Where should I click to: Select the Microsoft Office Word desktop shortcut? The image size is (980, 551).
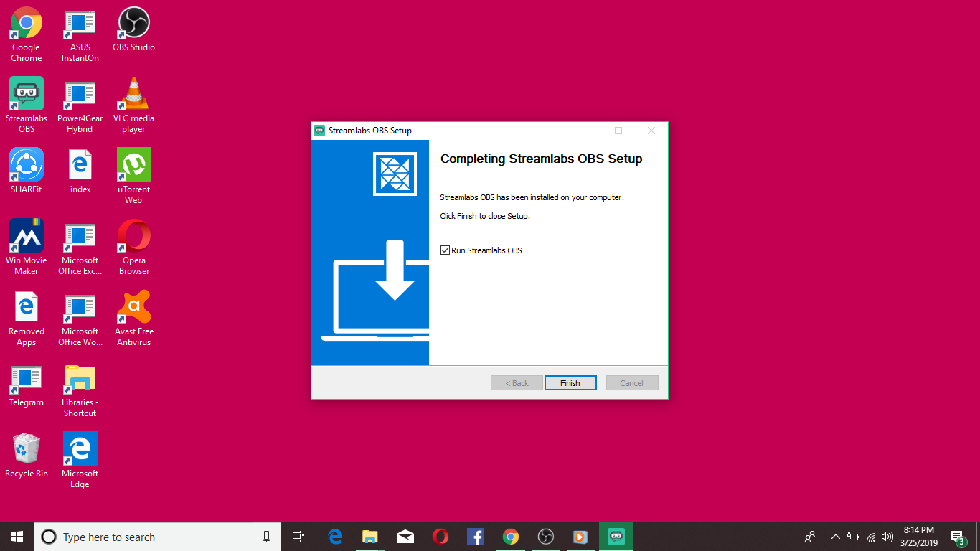point(80,319)
